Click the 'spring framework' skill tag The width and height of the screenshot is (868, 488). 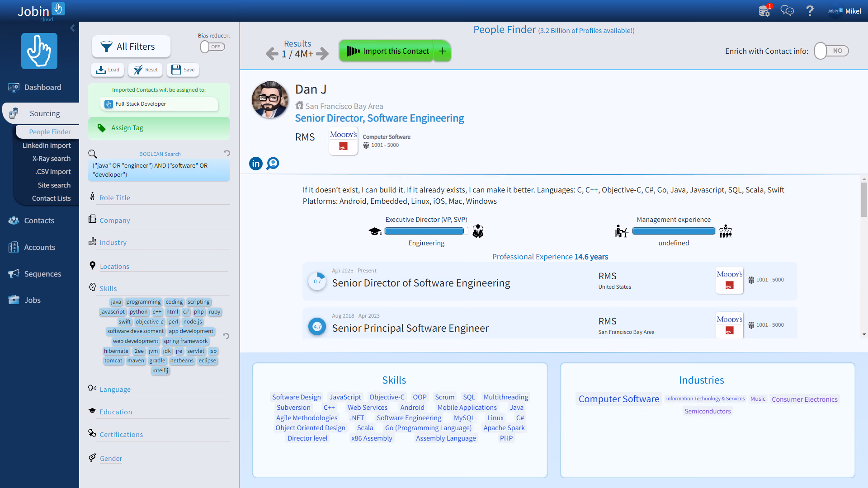[185, 341]
